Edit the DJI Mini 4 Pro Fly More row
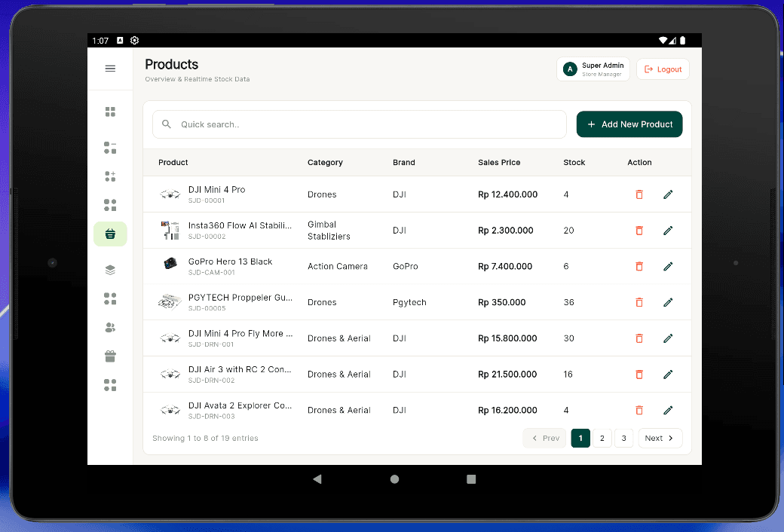The image size is (784, 532). [668, 338]
